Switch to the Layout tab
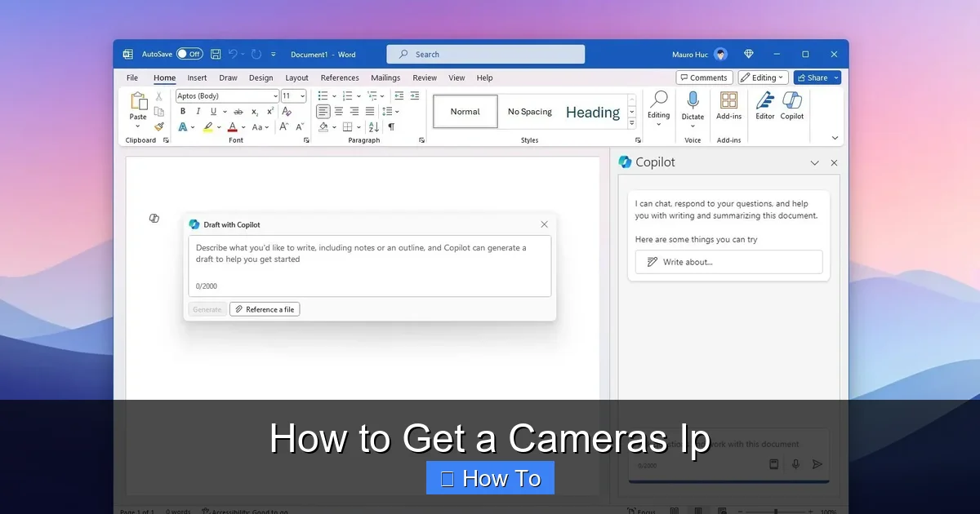 point(296,78)
